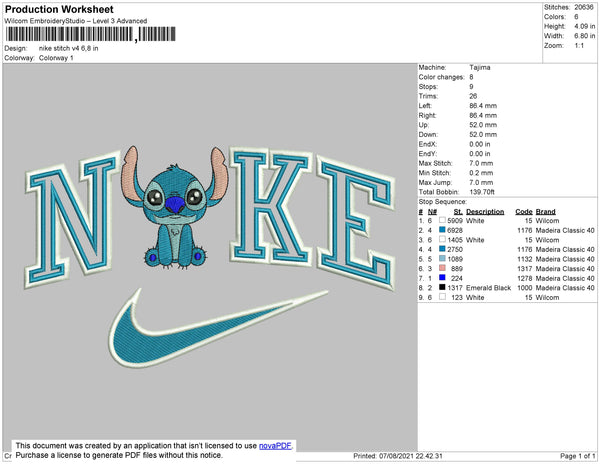The image size is (600, 464).
Task: Click the N# column header
Action: point(432,212)
